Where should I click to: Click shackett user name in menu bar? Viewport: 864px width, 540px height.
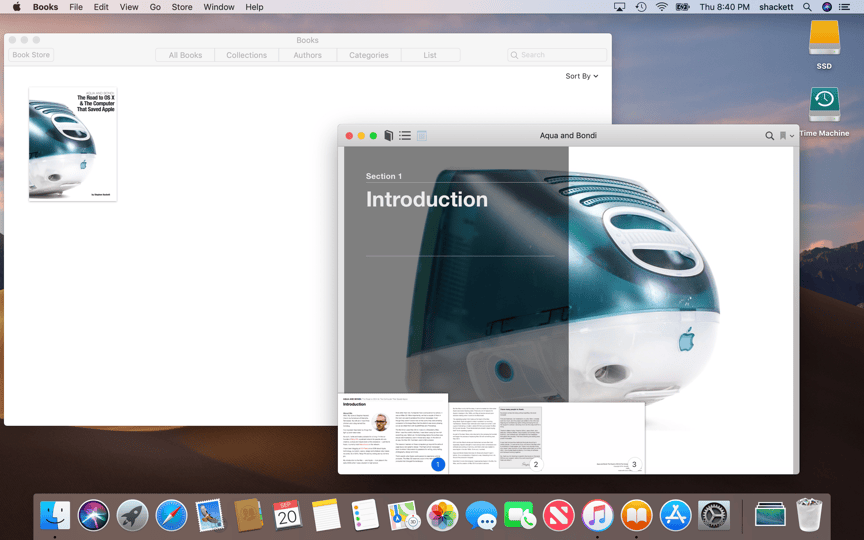[776, 7]
